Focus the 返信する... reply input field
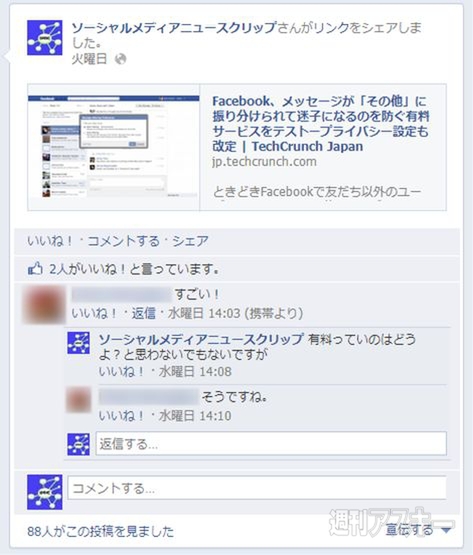The width and height of the screenshot is (473, 555). point(271,444)
